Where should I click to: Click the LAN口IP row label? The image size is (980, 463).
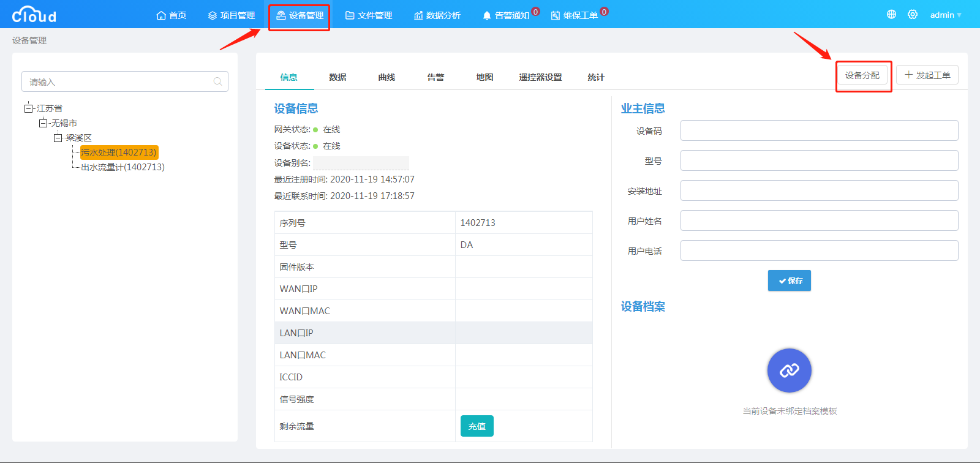tap(296, 333)
